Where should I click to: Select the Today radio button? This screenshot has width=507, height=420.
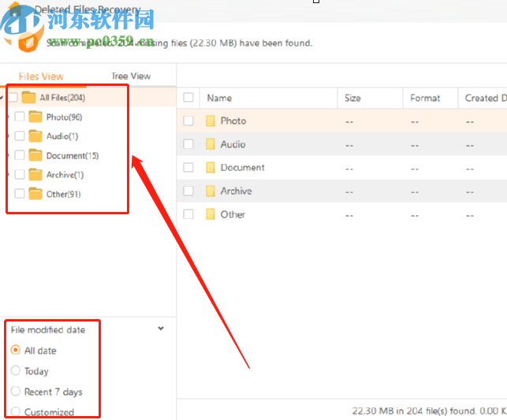click(15, 370)
